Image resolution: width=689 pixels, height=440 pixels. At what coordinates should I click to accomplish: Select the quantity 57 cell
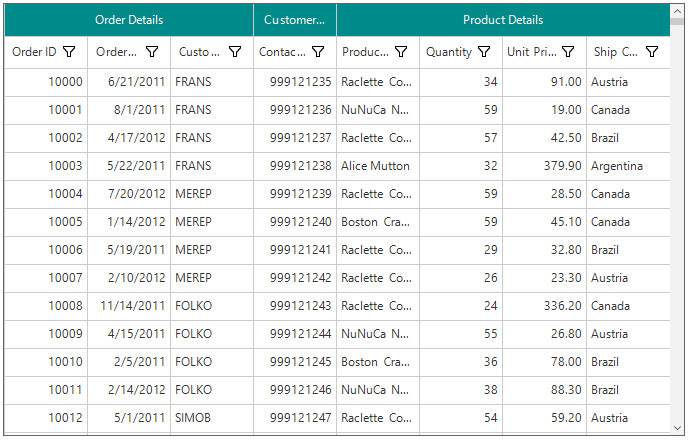[x=461, y=138]
